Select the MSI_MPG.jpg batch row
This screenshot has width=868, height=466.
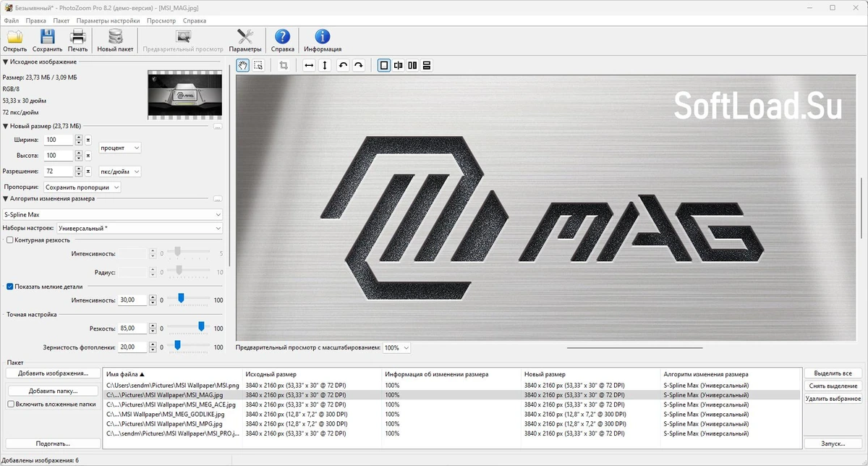point(452,423)
